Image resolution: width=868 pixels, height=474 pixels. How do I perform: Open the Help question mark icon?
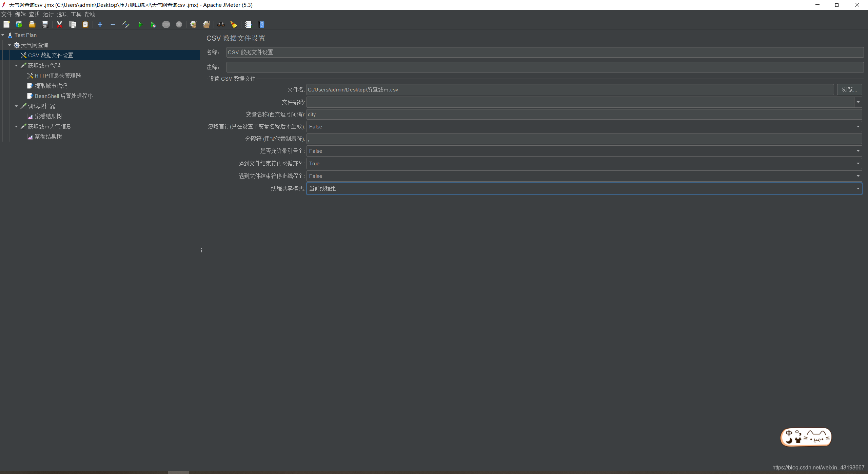261,24
